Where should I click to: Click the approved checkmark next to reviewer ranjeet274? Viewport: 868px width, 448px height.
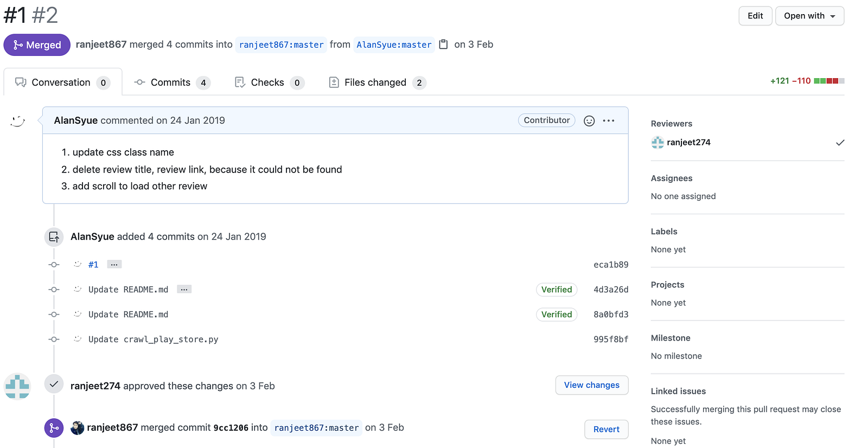pyautogui.click(x=840, y=143)
